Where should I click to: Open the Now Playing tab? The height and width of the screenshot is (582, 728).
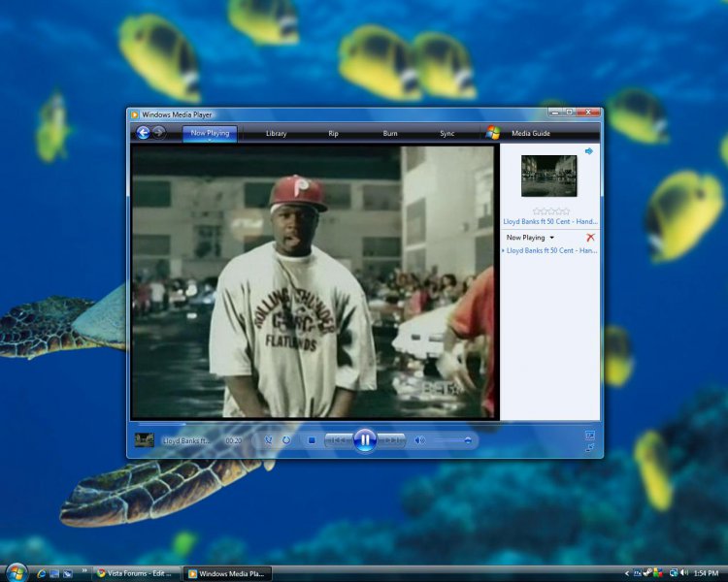pos(210,133)
